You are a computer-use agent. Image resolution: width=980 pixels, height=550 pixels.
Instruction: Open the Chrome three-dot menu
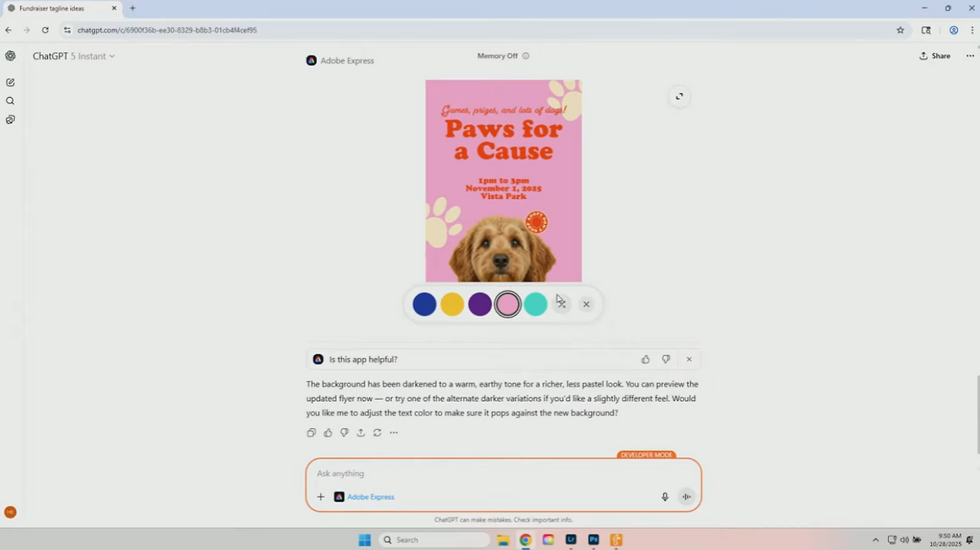click(x=972, y=30)
